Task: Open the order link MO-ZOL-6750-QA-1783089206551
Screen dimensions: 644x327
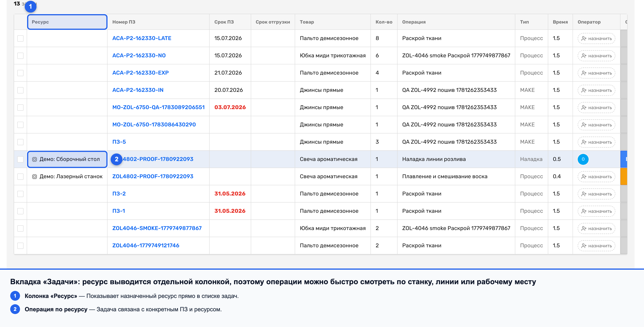Action: [x=159, y=107]
